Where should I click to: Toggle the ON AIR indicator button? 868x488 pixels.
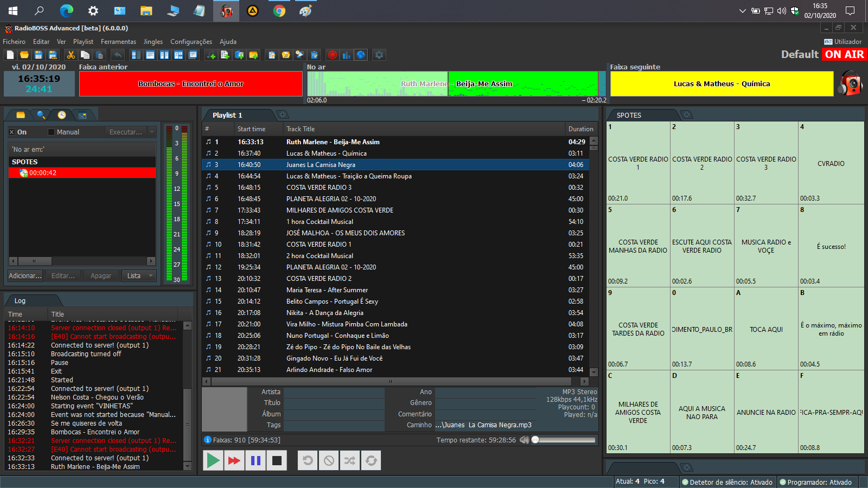pos(844,54)
